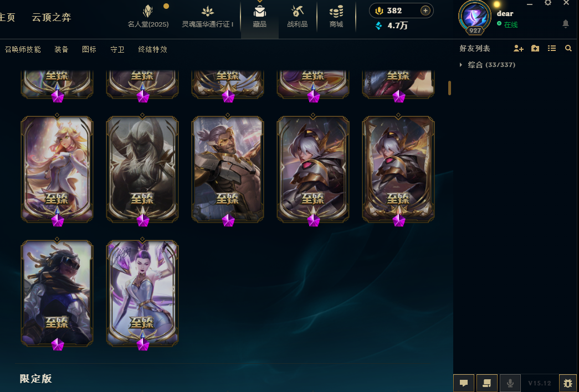579x392 pixels.
Task: Go to the 云顶之弈 page
Action: 52,17
